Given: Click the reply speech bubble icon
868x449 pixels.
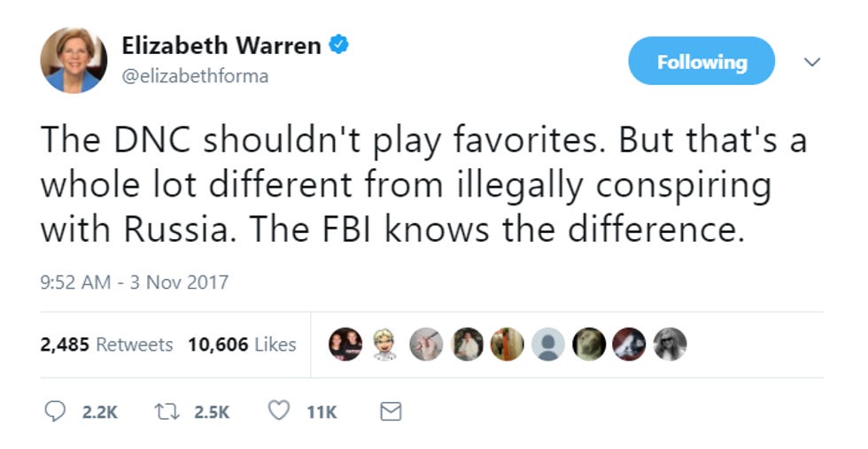Looking at the screenshot, I should (54, 411).
